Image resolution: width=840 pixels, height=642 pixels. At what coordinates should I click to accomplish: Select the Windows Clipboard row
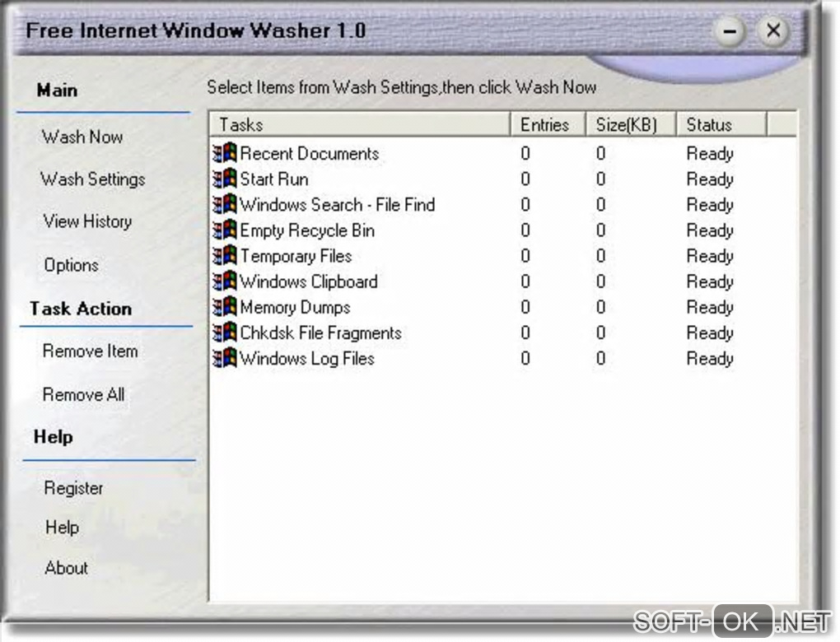tap(502, 282)
